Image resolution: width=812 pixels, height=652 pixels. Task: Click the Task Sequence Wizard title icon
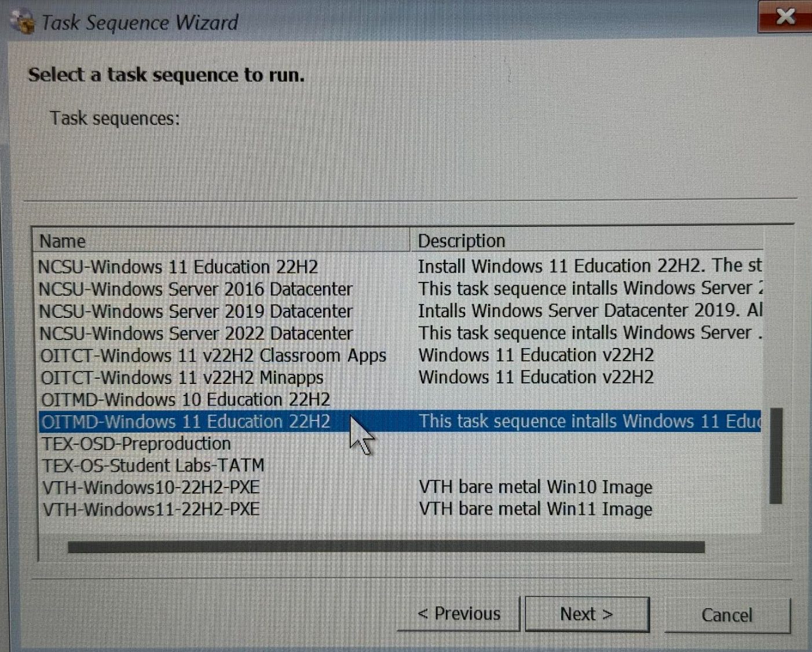coord(23,23)
